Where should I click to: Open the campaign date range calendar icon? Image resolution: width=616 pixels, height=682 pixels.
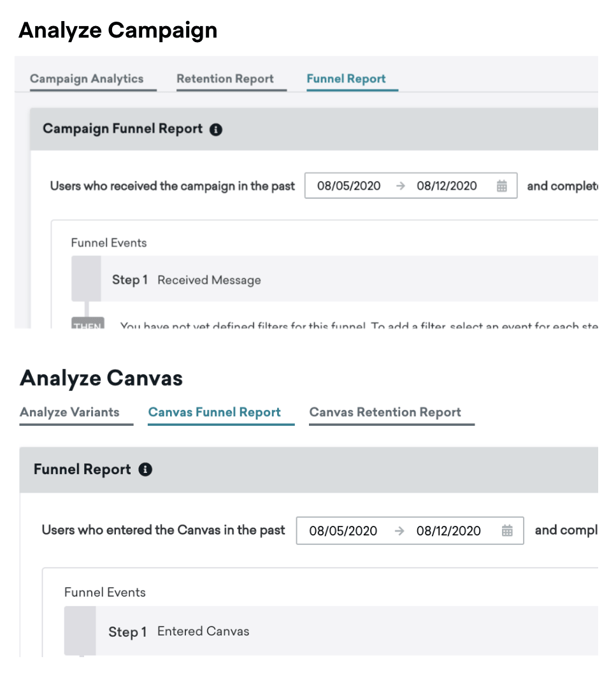click(x=502, y=186)
